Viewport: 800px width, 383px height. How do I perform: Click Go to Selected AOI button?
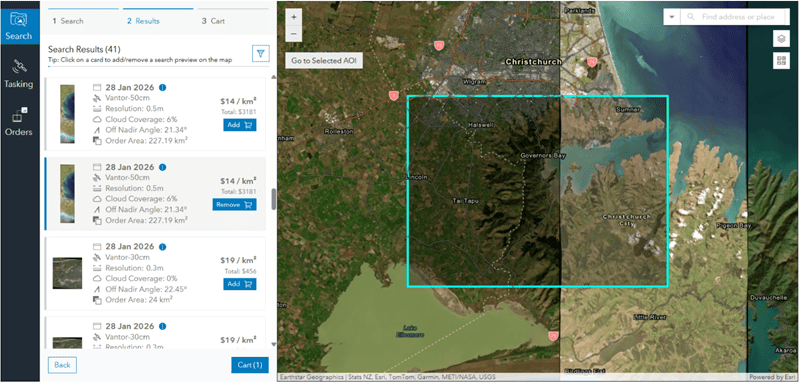click(324, 61)
